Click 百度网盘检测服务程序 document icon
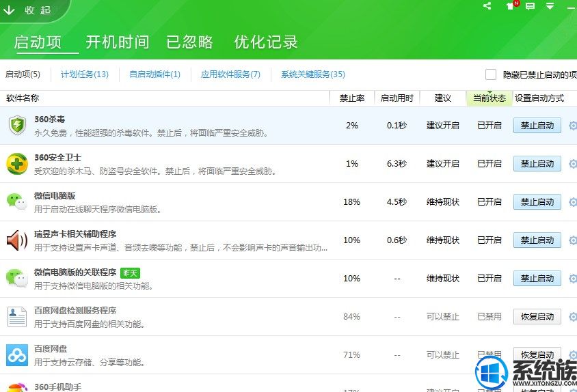 tap(17, 317)
